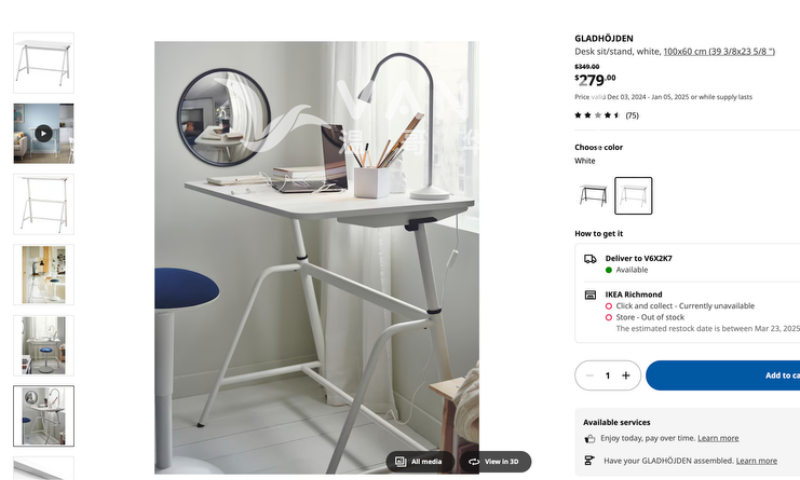Select the white desk color swatch
This screenshot has width=800, height=480.
click(x=633, y=196)
